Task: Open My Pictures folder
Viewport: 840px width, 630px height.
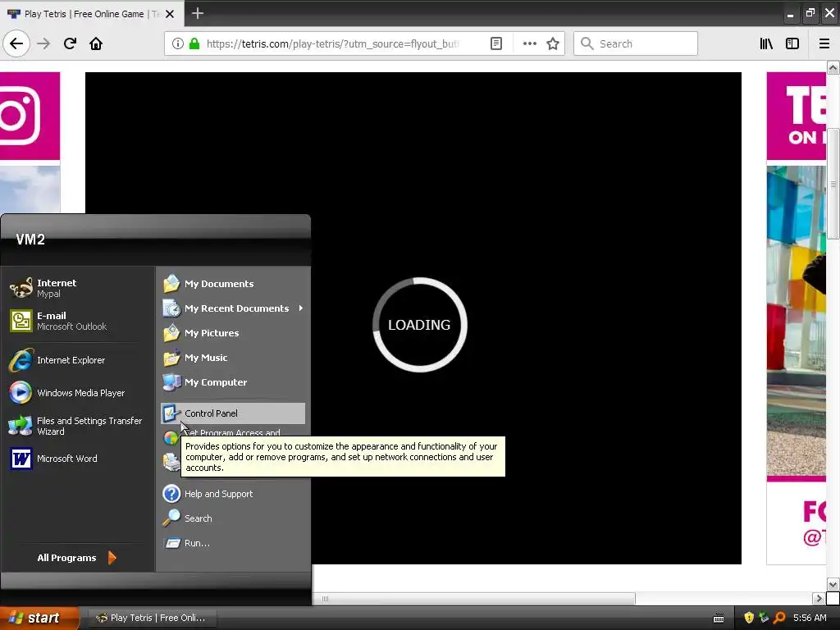Action: pos(233,333)
